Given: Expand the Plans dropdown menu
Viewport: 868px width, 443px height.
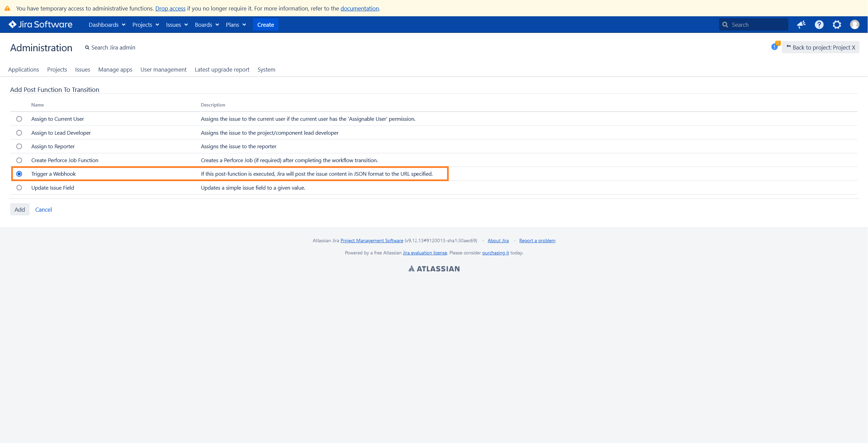Looking at the screenshot, I should click(236, 25).
